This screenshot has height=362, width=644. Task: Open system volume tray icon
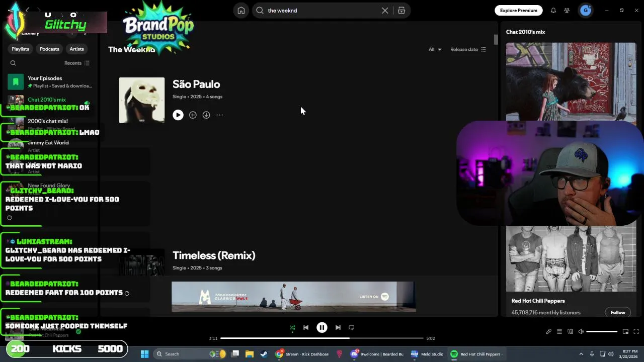click(611, 354)
